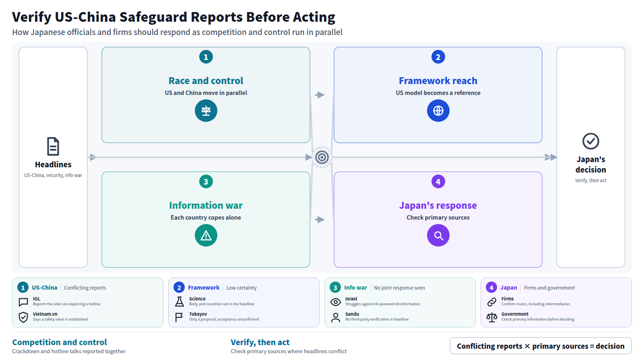Click the Conflicting reports formula box
644x362 pixels.
point(541,346)
